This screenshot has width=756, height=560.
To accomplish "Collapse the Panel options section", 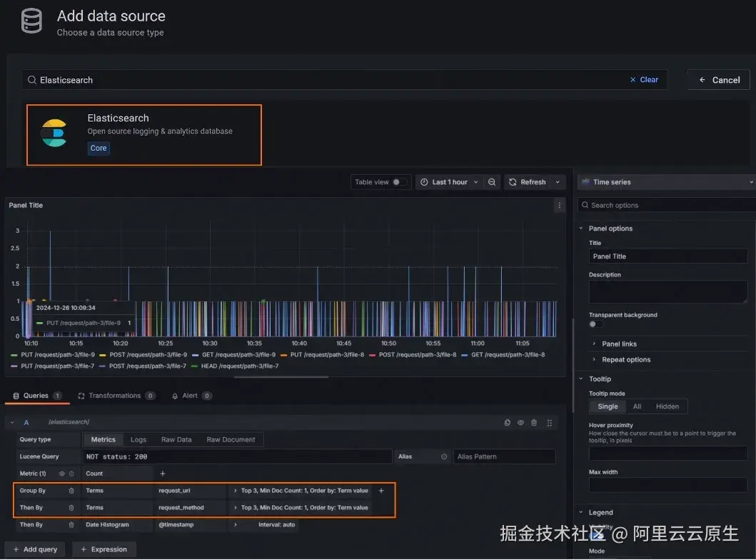I will click(581, 228).
